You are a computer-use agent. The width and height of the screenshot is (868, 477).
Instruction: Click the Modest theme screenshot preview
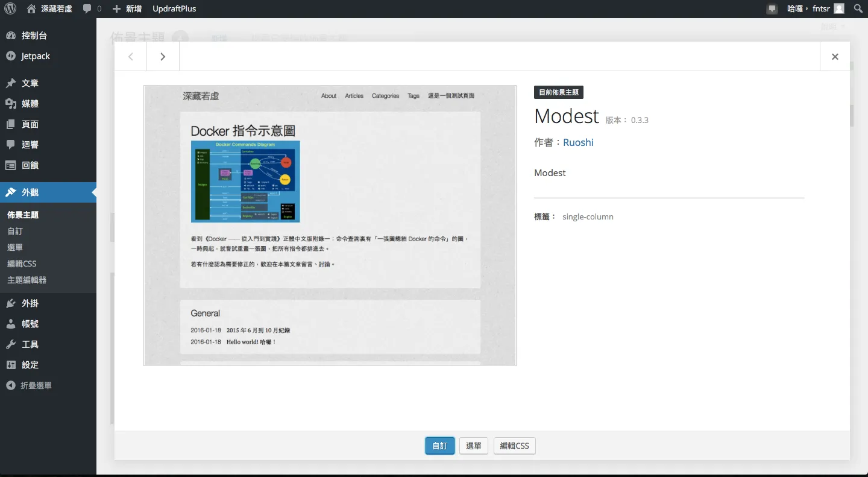click(330, 225)
